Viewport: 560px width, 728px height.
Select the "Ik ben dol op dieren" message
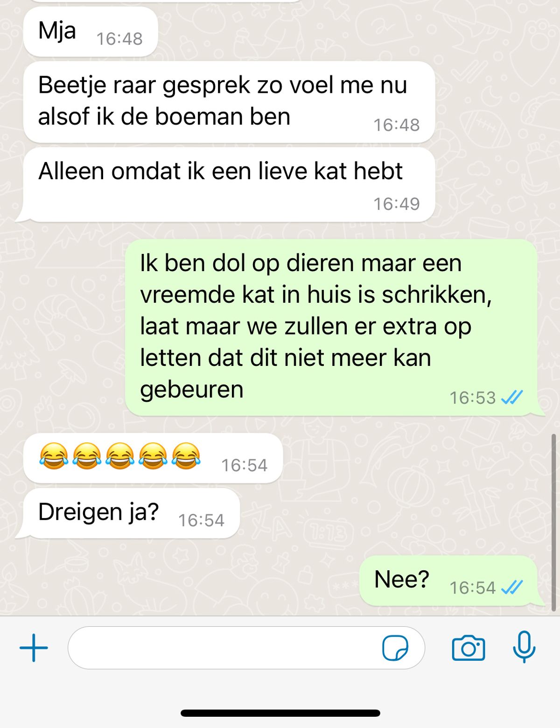coord(335,327)
